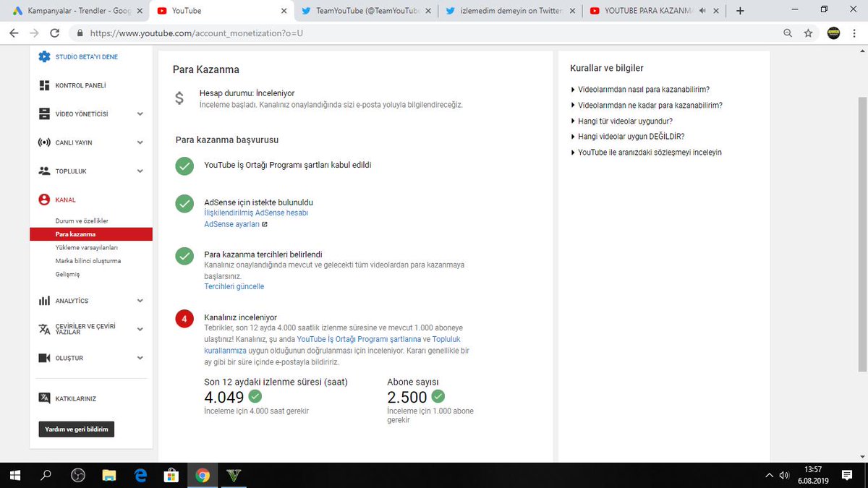This screenshot has width=868, height=488.
Task: Open Yükleme varsayılanları submenu item
Action: tap(86, 247)
